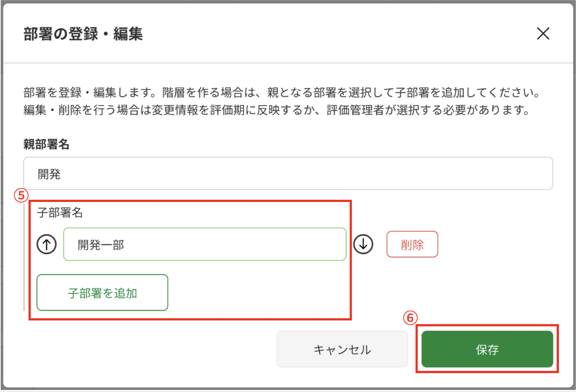Click the キャンセル button
This screenshot has width=576, height=392.
coord(342,349)
